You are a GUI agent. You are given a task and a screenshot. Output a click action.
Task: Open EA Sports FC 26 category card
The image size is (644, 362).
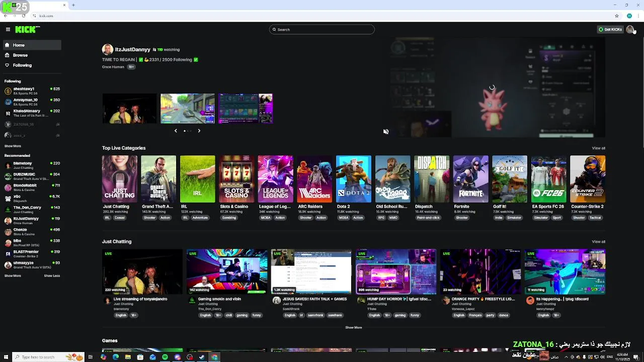click(x=548, y=179)
